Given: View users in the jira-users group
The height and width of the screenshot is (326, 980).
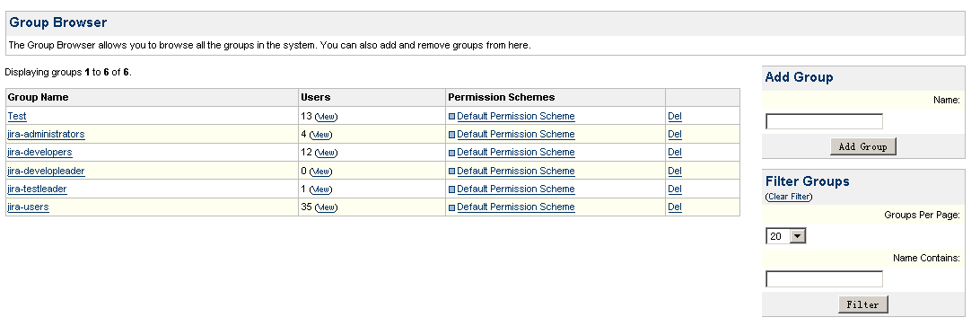Looking at the screenshot, I should [x=327, y=207].
